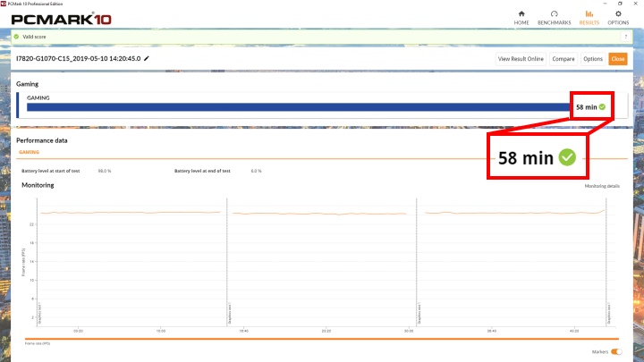The height and width of the screenshot is (362, 644).
Task: Click the Monitoring heading
Action: 38,185
